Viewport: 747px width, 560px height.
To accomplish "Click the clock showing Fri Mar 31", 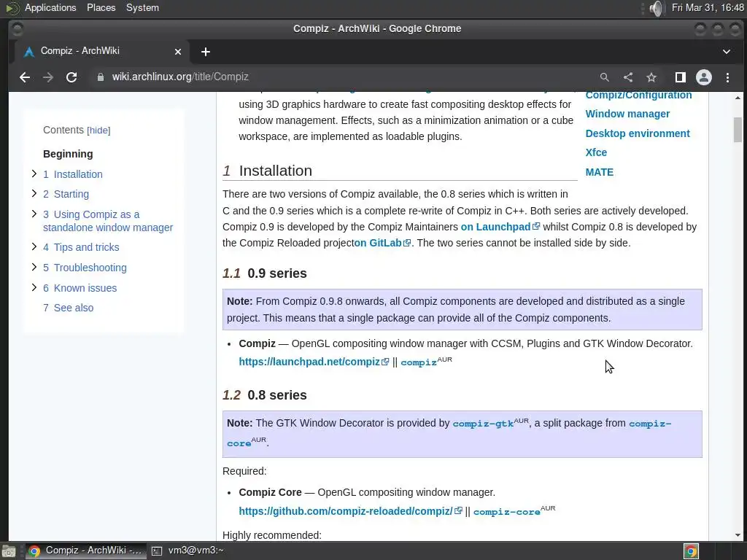I will coord(708,7).
